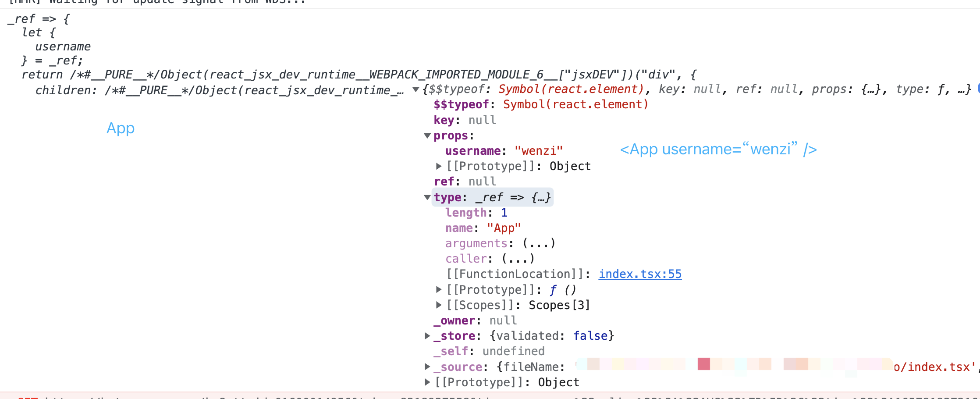This screenshot has height=399, width=980.
Task: Select the name: "App" property
Action: [483, 228]
